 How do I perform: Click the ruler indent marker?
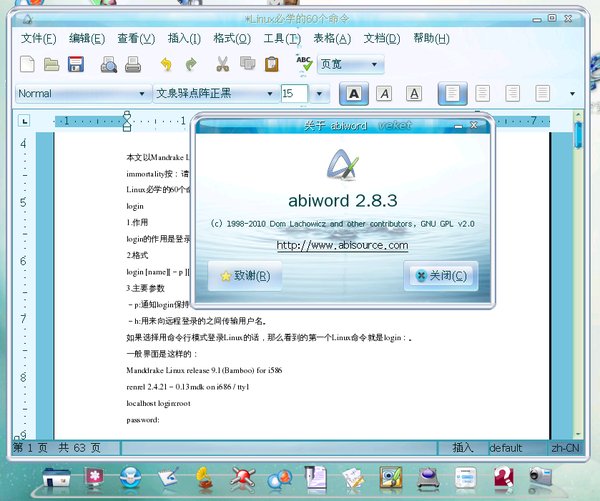coord(127,121)
